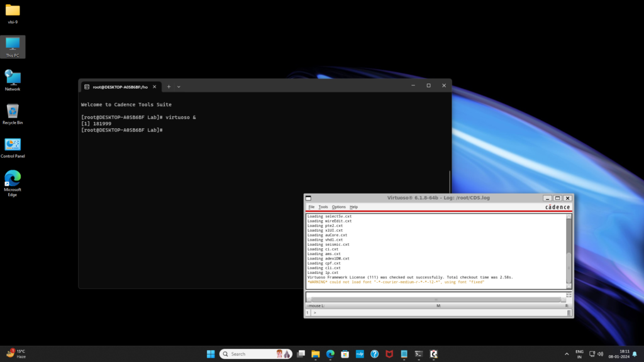Launch Microsoft Edge from the taskbar
644x362 pixels.
pos(330,354)
